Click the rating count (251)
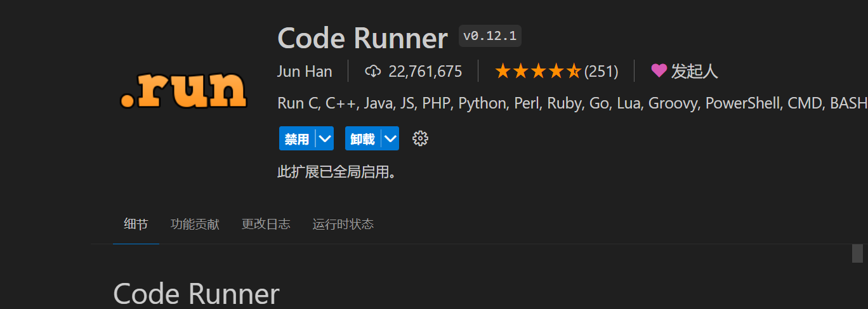Image resolution: width=868 pixels, height=309 pixels. click(601, 71)
